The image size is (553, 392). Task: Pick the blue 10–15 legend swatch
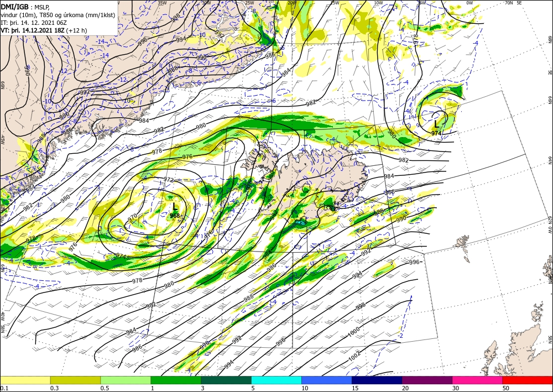pos(327,380)
